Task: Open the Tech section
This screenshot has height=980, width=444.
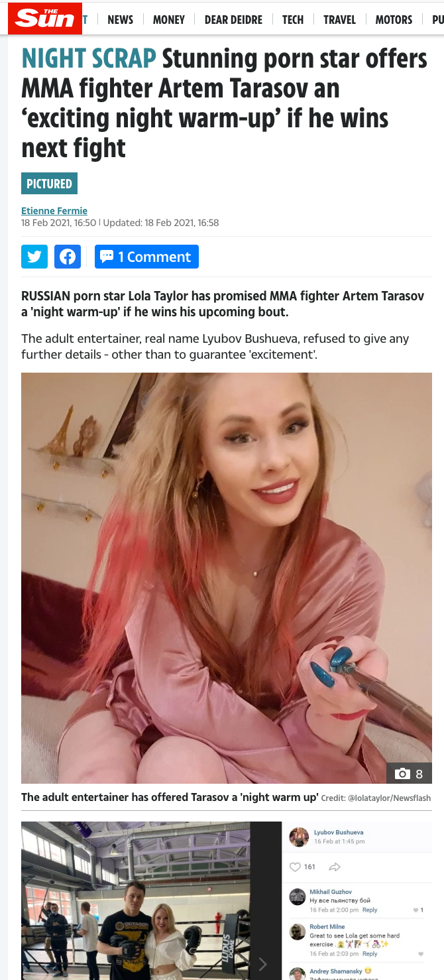Action: [x=293, y=19]
